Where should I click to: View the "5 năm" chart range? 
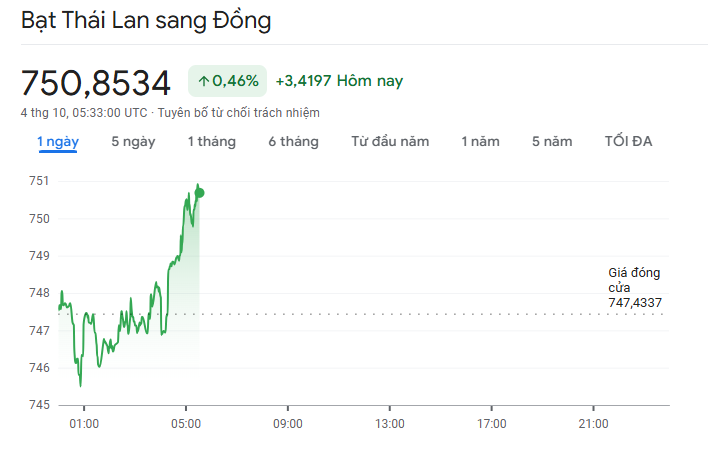pos(552,142)
